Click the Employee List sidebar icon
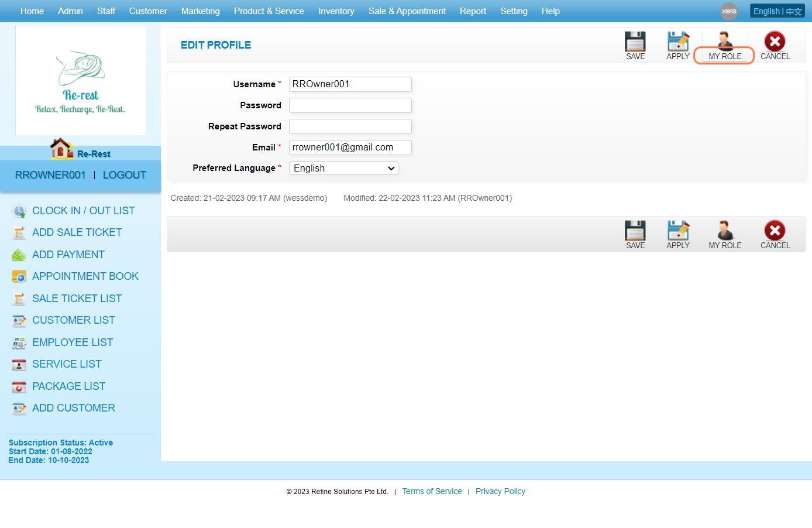This screenshot has height=528, width=812. [x=19, y=343]
